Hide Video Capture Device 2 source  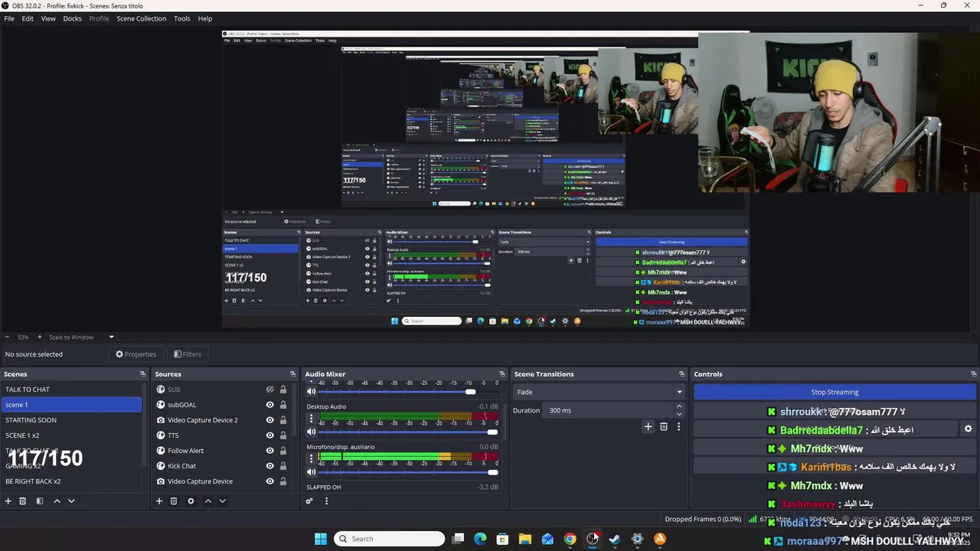tap(269, 420)
